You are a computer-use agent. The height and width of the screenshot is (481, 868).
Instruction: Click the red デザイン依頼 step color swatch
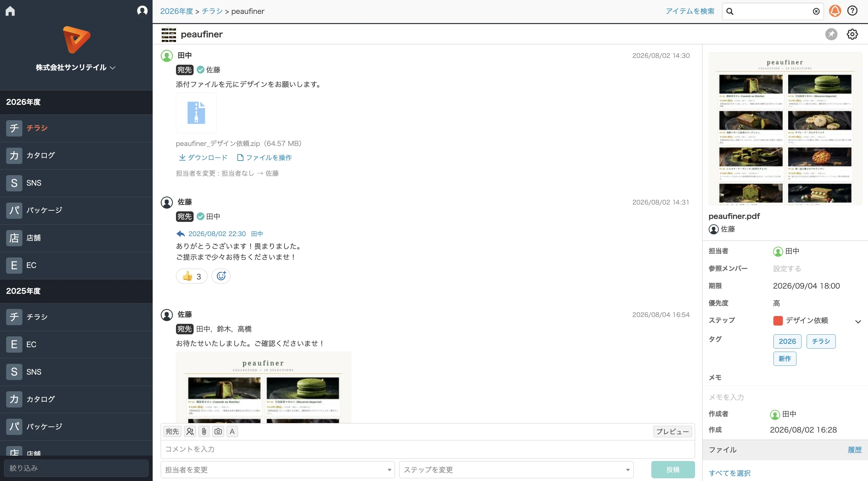(x=778, y=321)
